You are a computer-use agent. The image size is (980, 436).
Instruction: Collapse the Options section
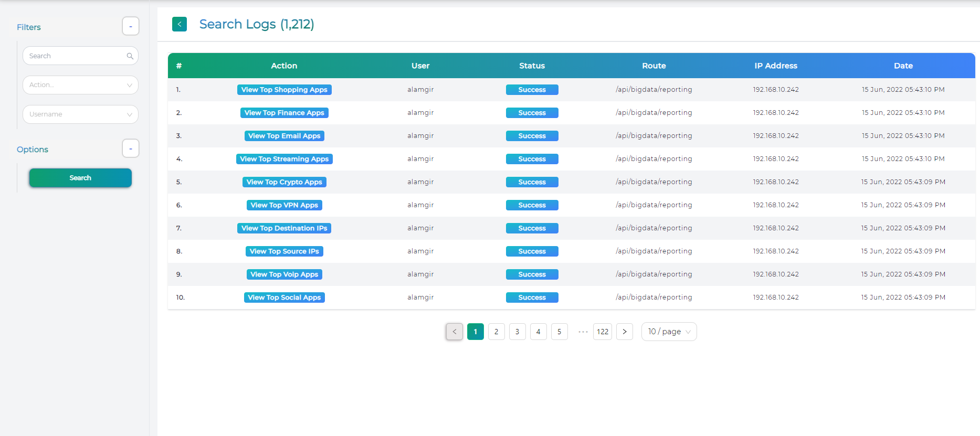pos(131,148)
